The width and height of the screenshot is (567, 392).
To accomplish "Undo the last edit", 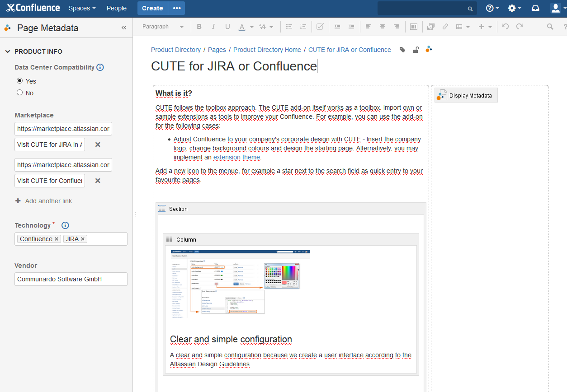I will (x=506, y=27).
